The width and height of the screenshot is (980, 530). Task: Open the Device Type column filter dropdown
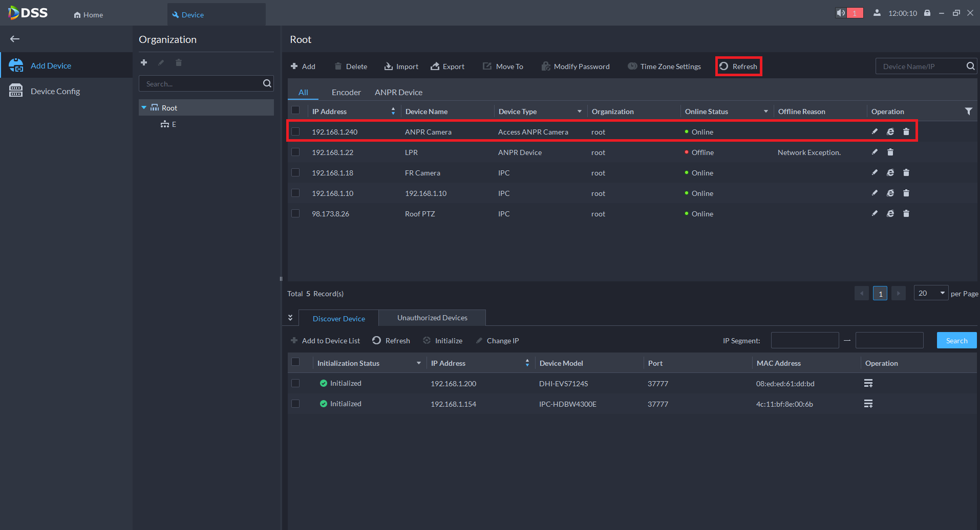[580, 112]
